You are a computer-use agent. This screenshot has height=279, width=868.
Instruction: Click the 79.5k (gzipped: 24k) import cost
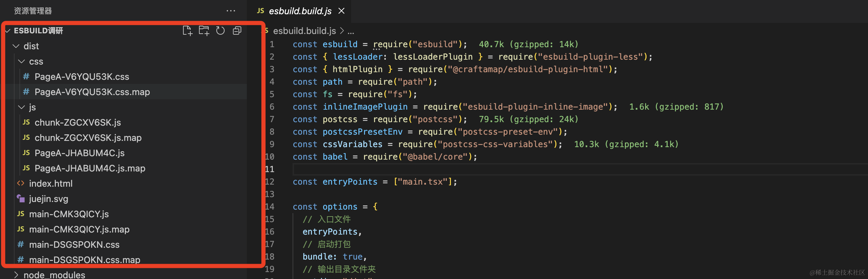529,119
